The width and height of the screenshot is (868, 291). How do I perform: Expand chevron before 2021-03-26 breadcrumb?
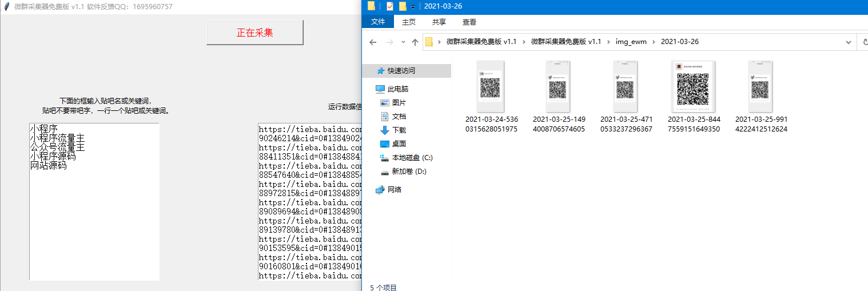pos(654,42)
